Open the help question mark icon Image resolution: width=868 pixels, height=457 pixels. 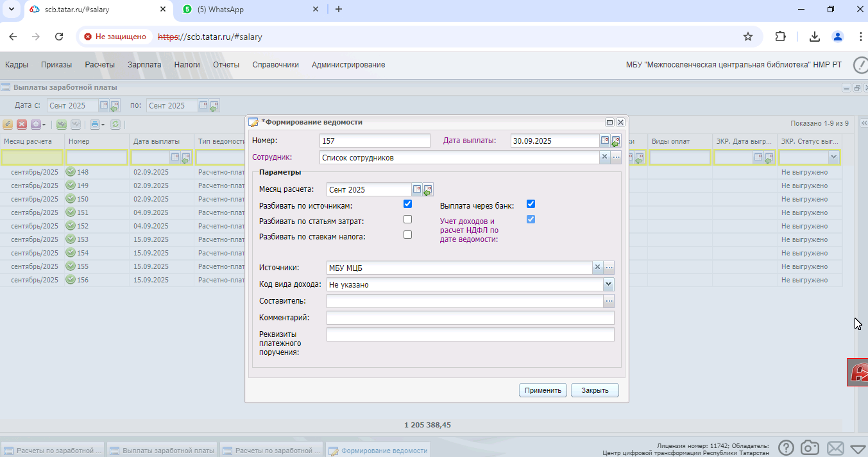pyautogui.click(x=787, y=448)
